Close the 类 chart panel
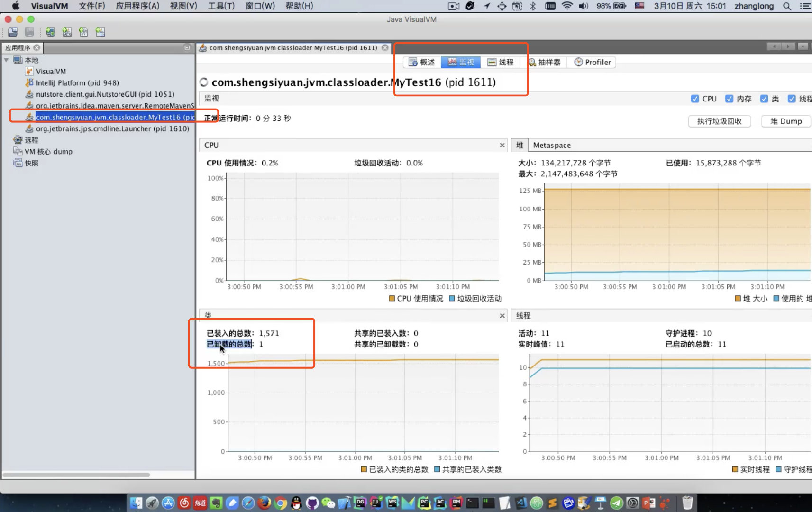This screenshot has height=512, width=812. (x=502, y=316)
